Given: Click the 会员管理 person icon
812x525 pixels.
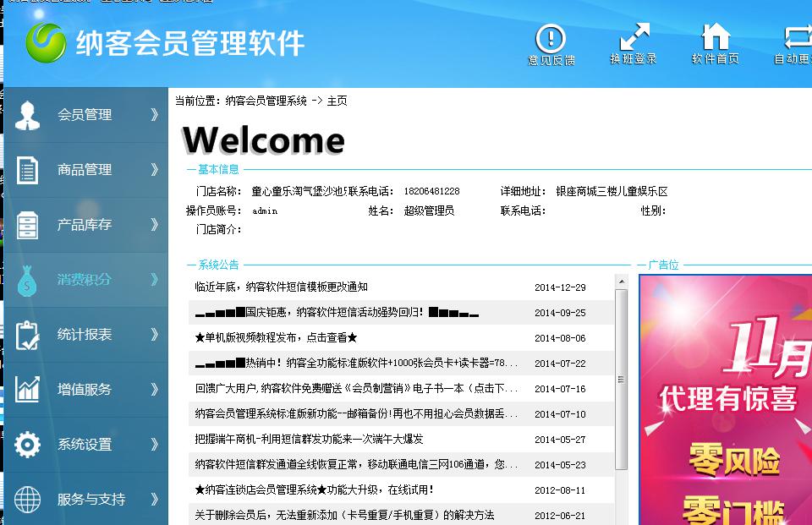Looking at the screenshot, I should pos(27,115).
